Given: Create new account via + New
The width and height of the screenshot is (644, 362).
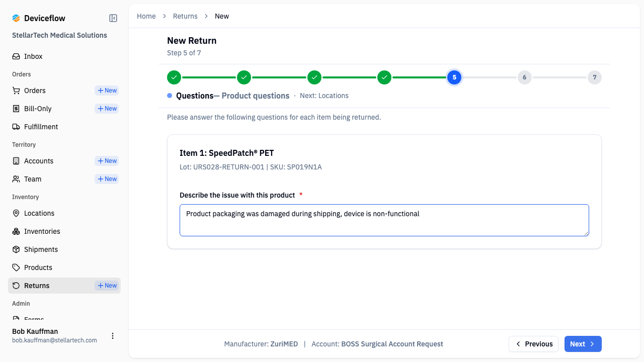Looking at the screenshot, I should pyautogui.click(x=107, y=161).
